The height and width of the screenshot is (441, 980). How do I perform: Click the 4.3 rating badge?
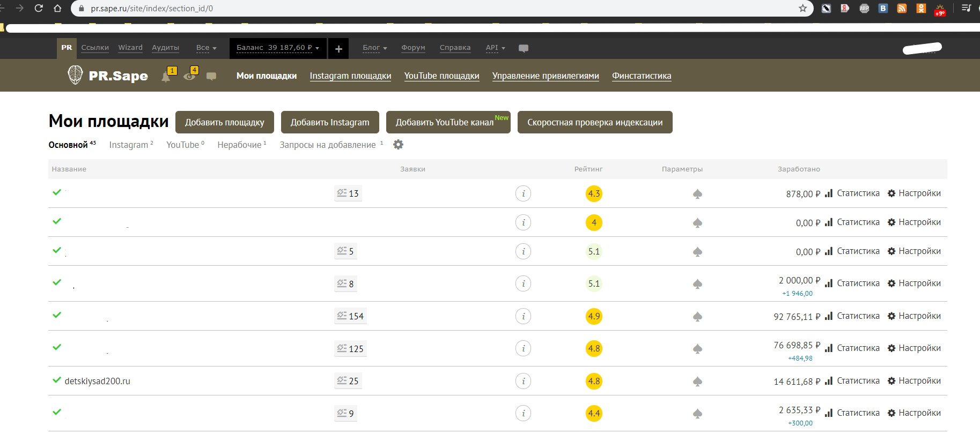[594, 193]
